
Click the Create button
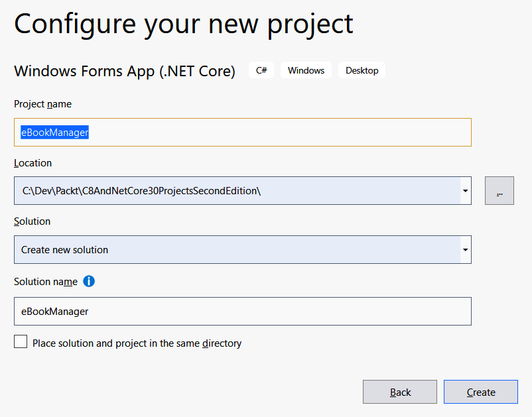coord(481,392)
